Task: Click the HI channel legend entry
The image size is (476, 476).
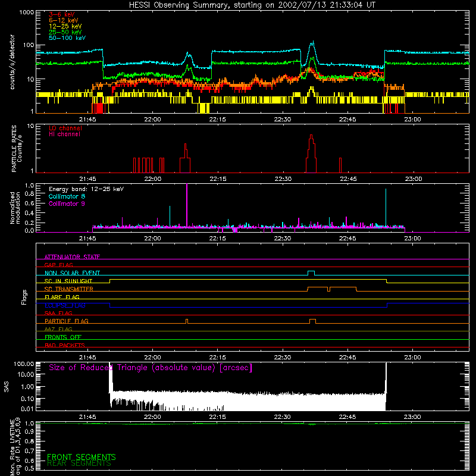Action: [x=64, y=134]
